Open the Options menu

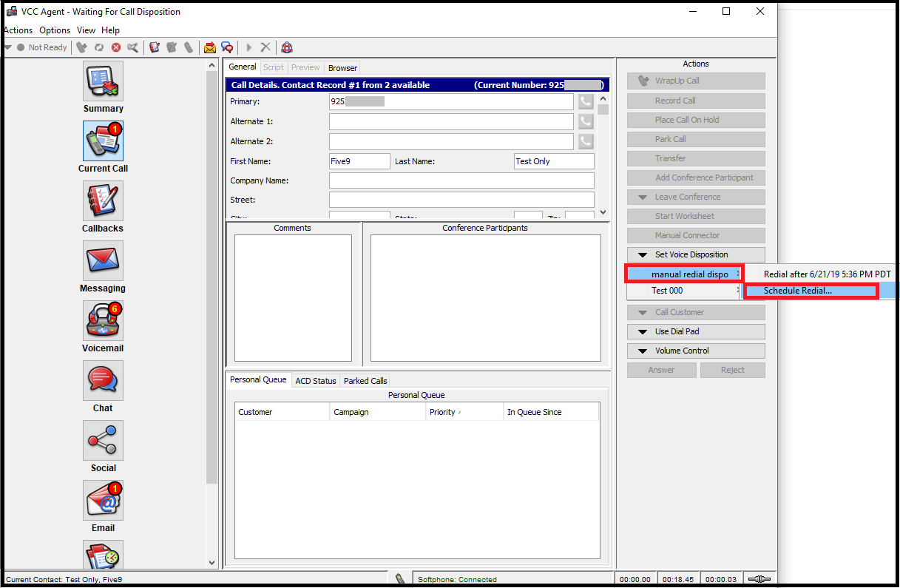pos(55,30)
